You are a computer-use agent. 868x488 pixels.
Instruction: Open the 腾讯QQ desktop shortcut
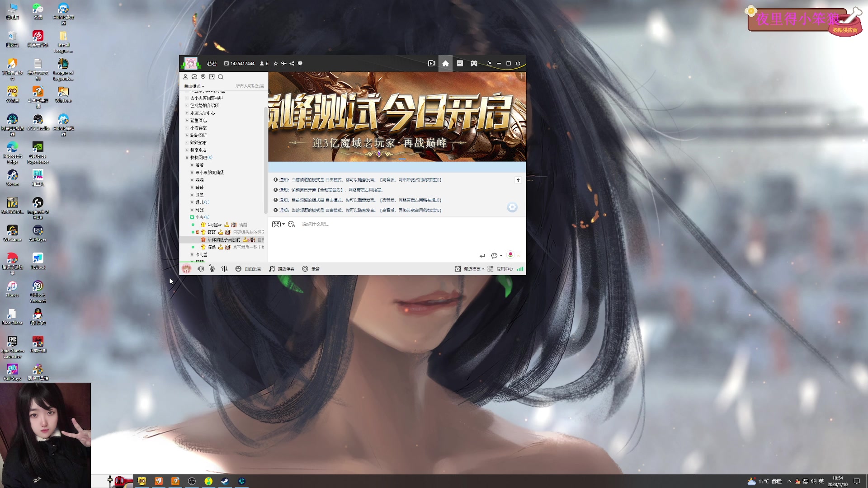click(38, 317)
